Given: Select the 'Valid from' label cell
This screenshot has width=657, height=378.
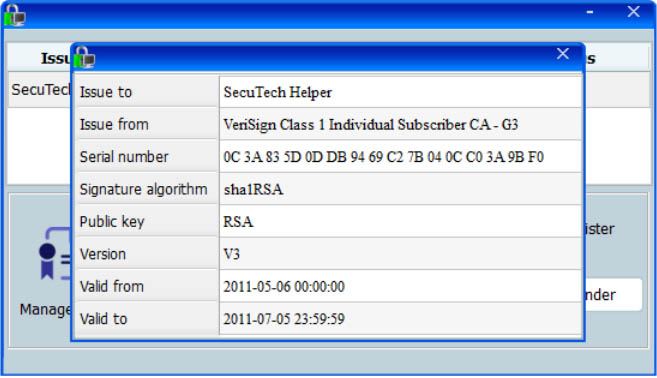Looking at the screenshot, I should (x=146, y=287).
